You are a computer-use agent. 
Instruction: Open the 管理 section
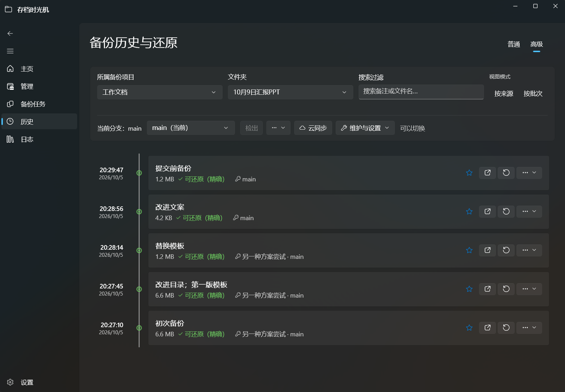[x=39, y=86]
